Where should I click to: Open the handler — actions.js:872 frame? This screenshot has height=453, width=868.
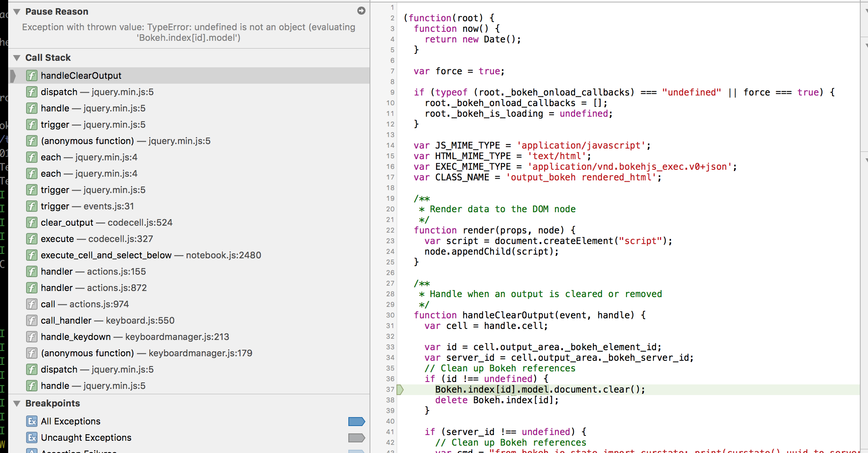coord(94,288)
